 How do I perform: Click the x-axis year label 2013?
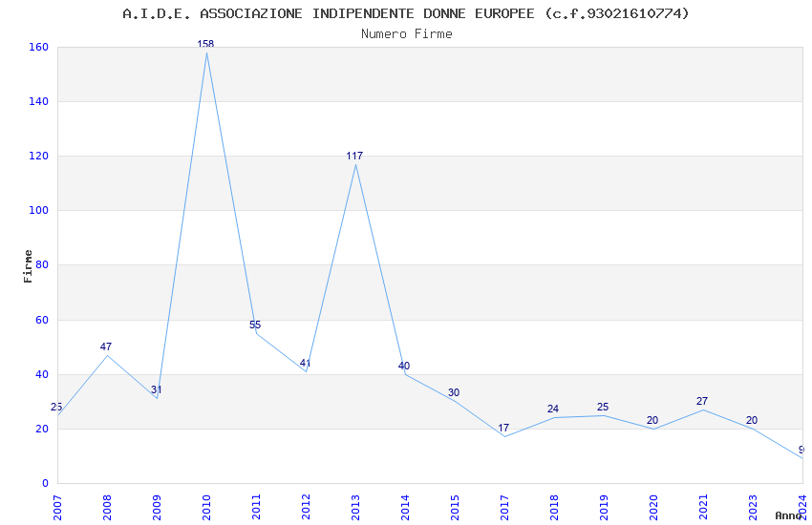(355, 508)
